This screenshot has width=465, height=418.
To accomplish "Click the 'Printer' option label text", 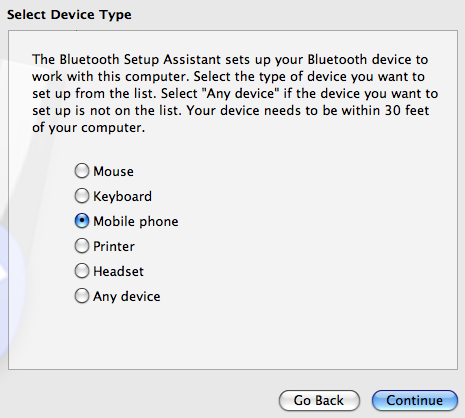I will 114,246.
